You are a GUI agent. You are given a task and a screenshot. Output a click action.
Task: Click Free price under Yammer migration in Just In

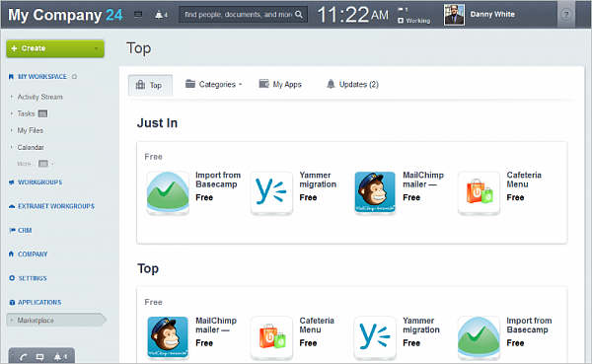308,197
